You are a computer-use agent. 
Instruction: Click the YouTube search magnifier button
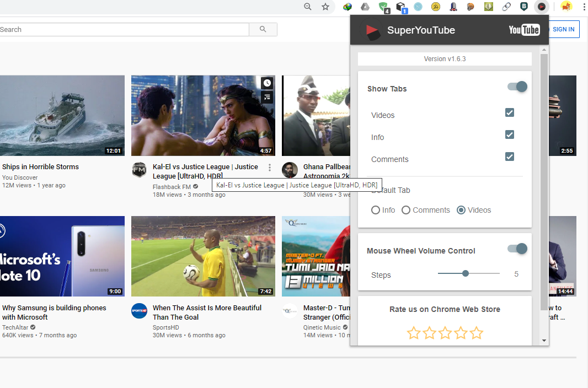pos(263,30)
